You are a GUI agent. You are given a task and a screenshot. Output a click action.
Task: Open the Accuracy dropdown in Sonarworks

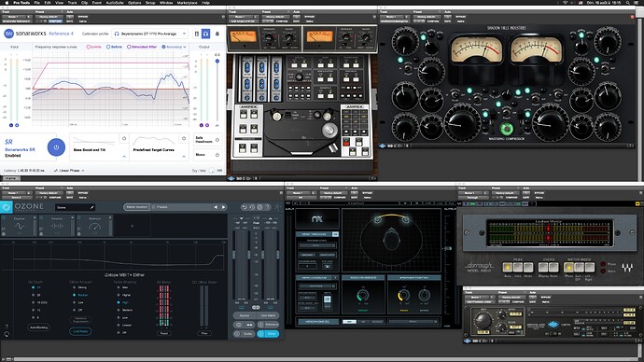point(175,47)
